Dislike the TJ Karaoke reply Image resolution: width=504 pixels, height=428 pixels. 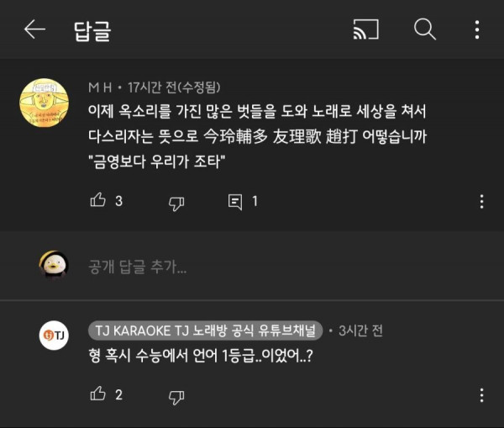pos(176,395)
